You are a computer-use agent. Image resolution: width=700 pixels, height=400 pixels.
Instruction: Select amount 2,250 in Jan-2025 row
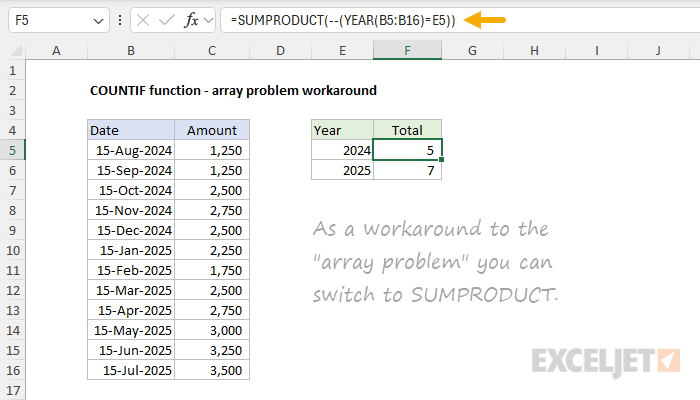[212, 250]
